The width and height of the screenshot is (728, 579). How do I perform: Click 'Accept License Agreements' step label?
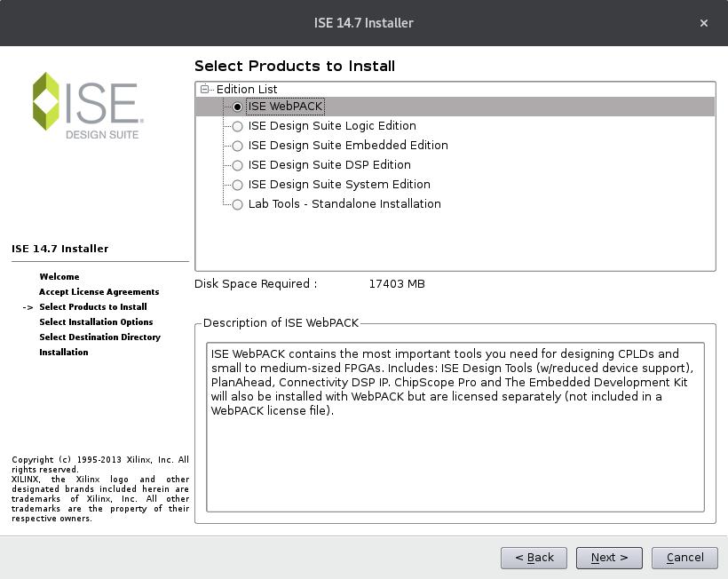click(99, 291)
